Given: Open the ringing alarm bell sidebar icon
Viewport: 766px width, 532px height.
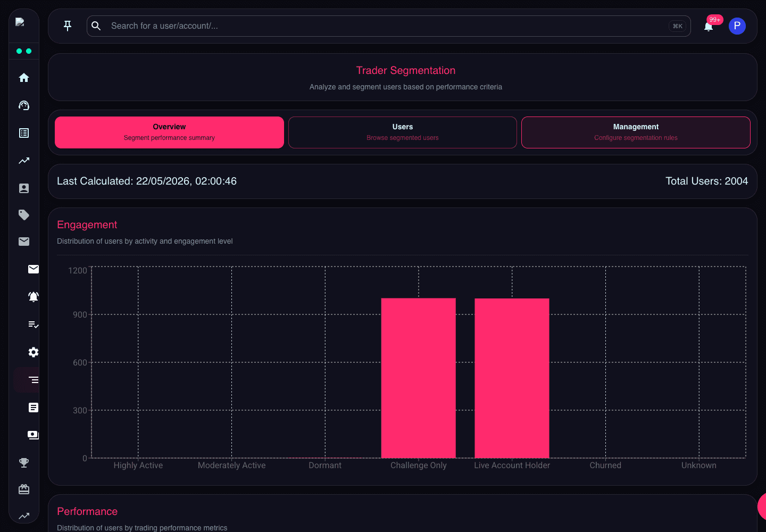Looking at the screenshot, I should [34, 297].
